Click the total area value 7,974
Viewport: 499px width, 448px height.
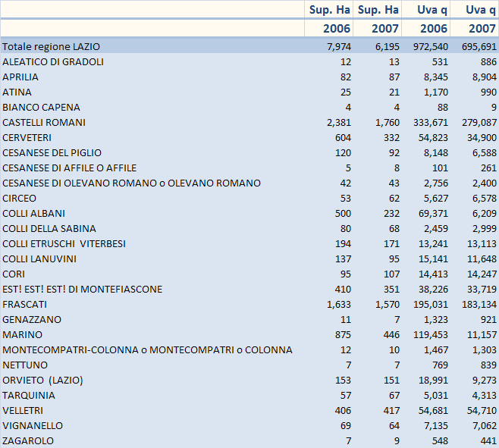338,47
